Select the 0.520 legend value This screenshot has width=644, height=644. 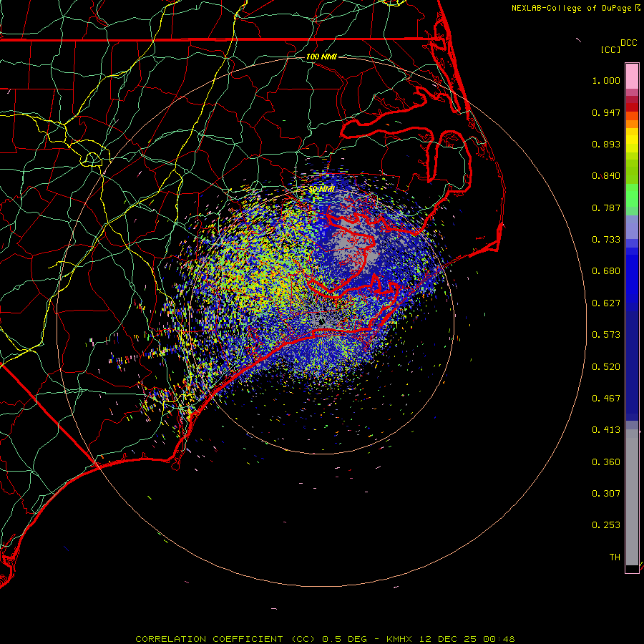(606, 367)
